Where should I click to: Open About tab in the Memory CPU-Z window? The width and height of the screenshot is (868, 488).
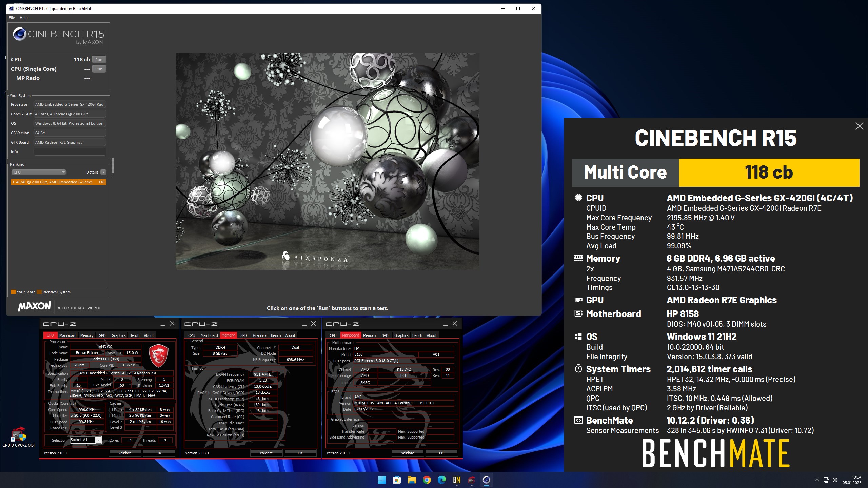[x=290, y=335]
